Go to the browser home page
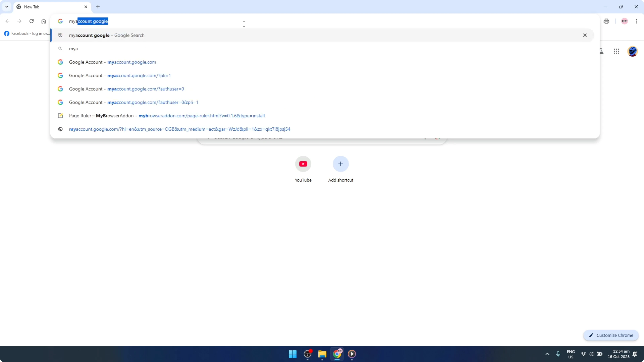The width and height of the screenshot is (644, 362). click(44, 21)
